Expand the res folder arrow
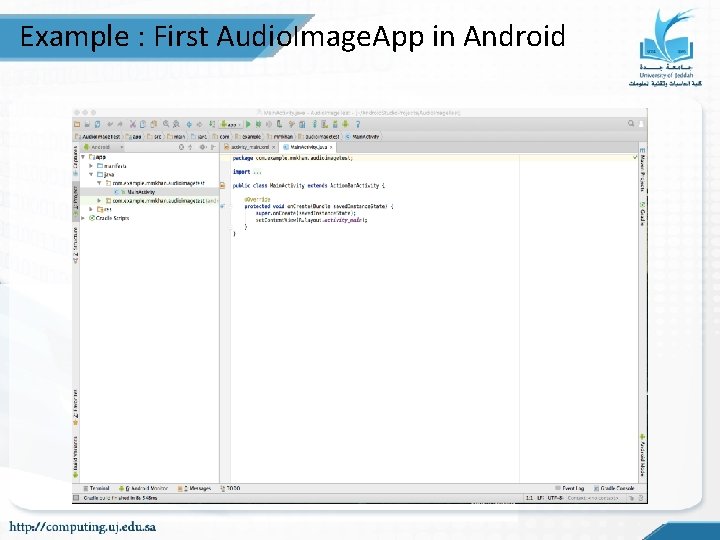 (x=91, y=209)
